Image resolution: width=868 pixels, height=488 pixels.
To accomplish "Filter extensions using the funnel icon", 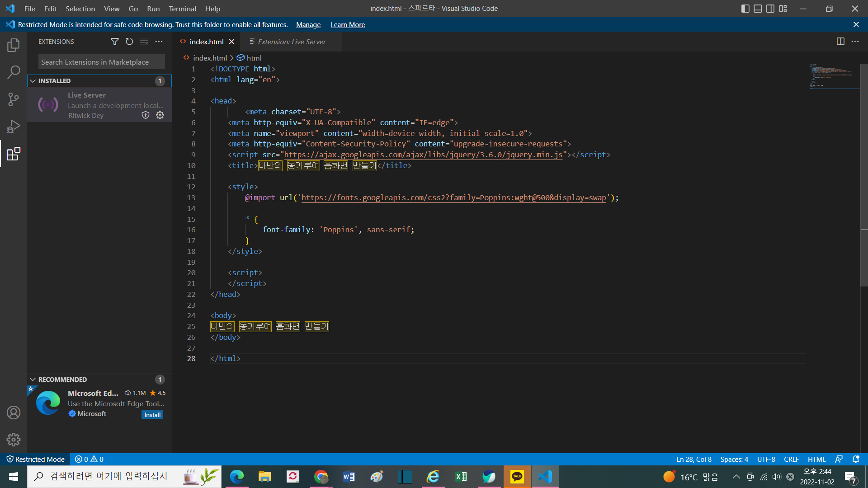I will click(x=115, y=42).
